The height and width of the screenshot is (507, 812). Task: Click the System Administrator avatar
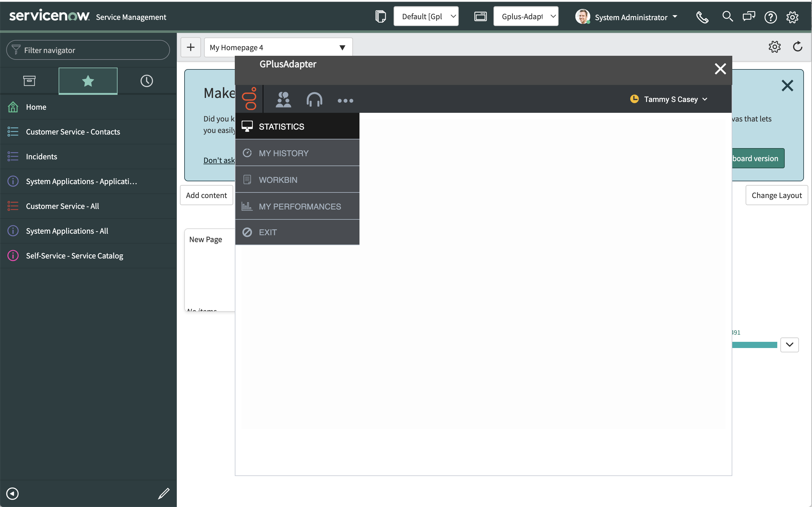(582, 16)
